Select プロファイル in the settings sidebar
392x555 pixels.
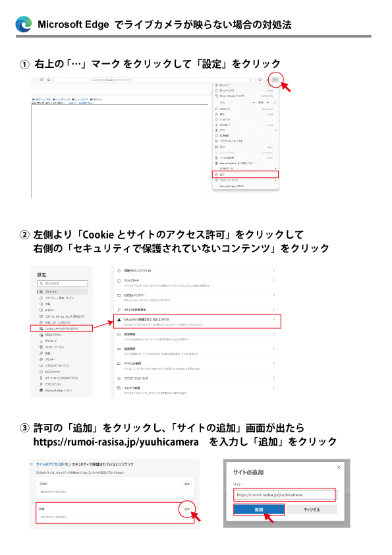pyautogui.click(x=63, y=292)
